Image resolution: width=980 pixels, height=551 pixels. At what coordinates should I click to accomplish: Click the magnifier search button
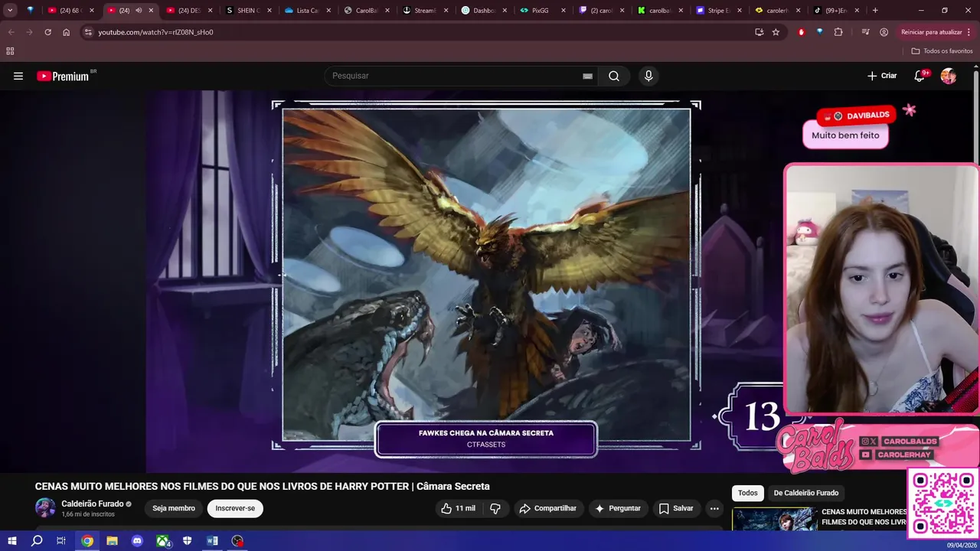coord(614,76)
